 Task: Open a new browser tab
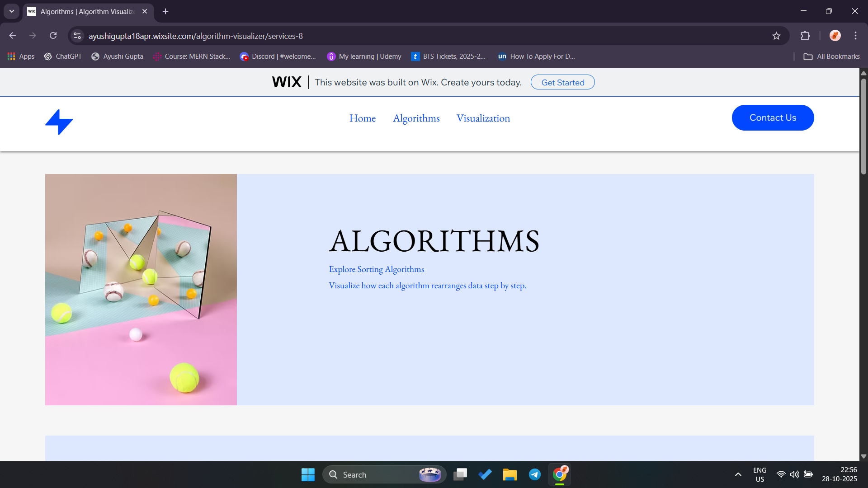point(165,11)
